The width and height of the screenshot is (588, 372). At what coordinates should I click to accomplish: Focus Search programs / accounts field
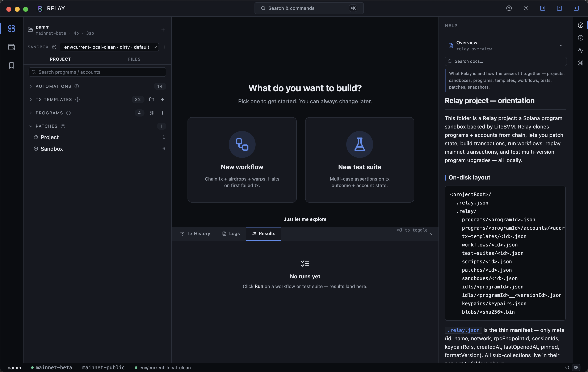pos(97,72)
